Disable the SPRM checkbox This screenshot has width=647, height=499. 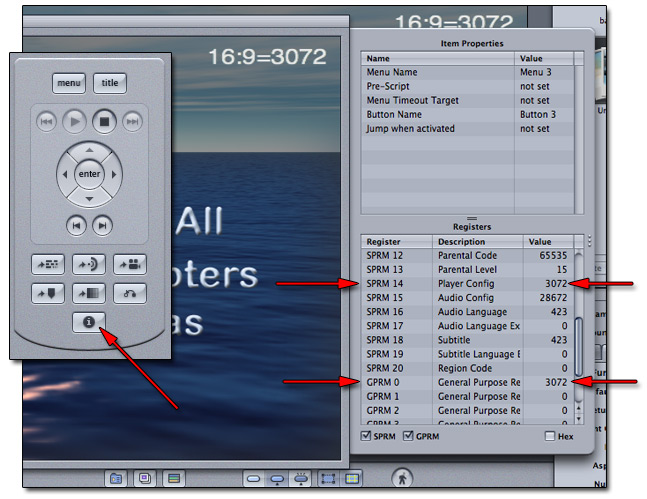(367, 437)
